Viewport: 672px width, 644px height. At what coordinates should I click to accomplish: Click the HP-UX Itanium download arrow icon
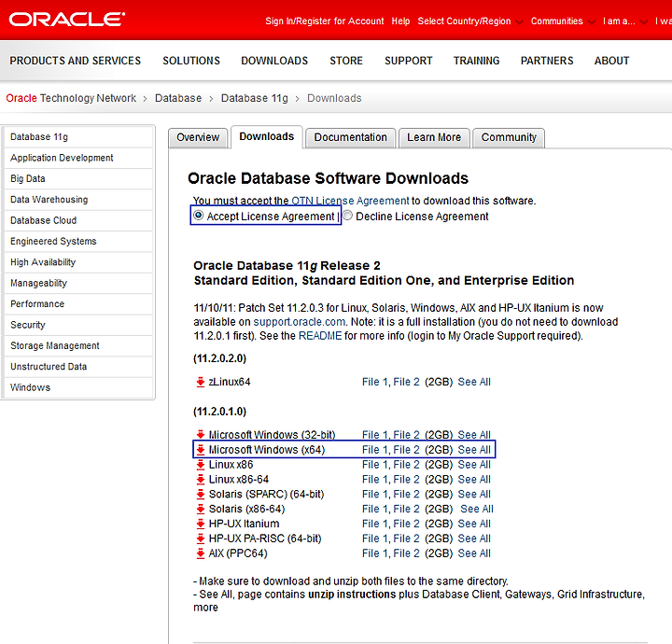(x=200, y=524)
